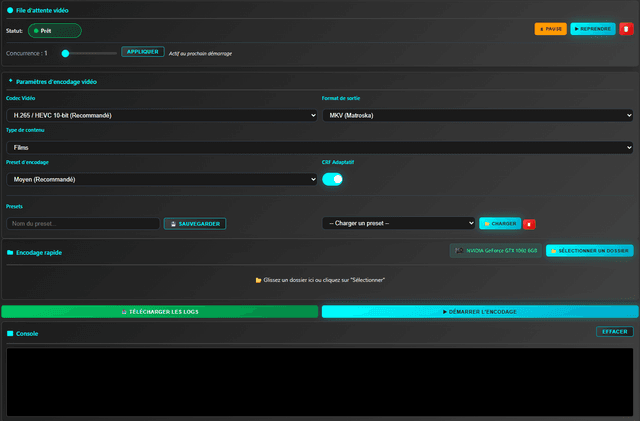Open the Charger un preset dropdown
Viewport: 640px width, 421px height.
(x=399, y=223)
